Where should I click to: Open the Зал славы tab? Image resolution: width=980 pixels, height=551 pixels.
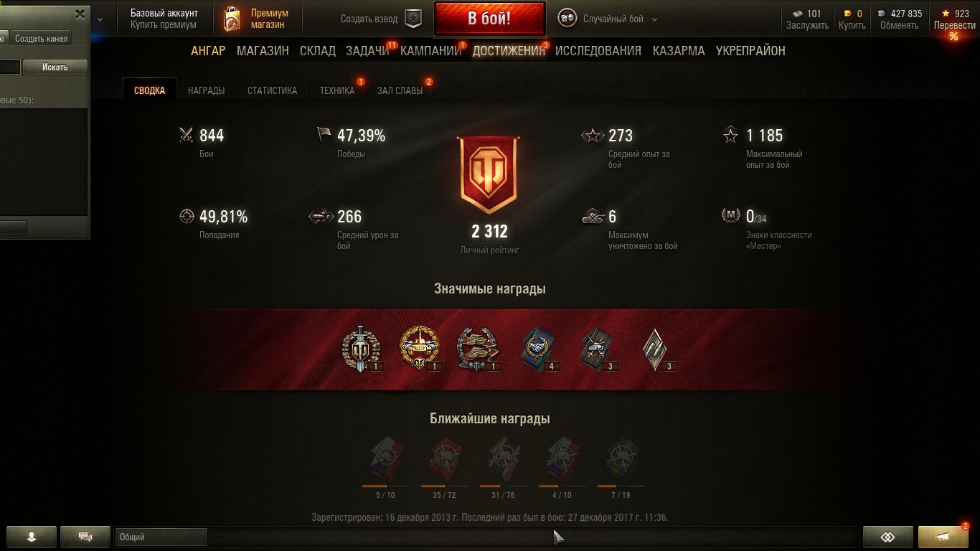coord(400,90)
